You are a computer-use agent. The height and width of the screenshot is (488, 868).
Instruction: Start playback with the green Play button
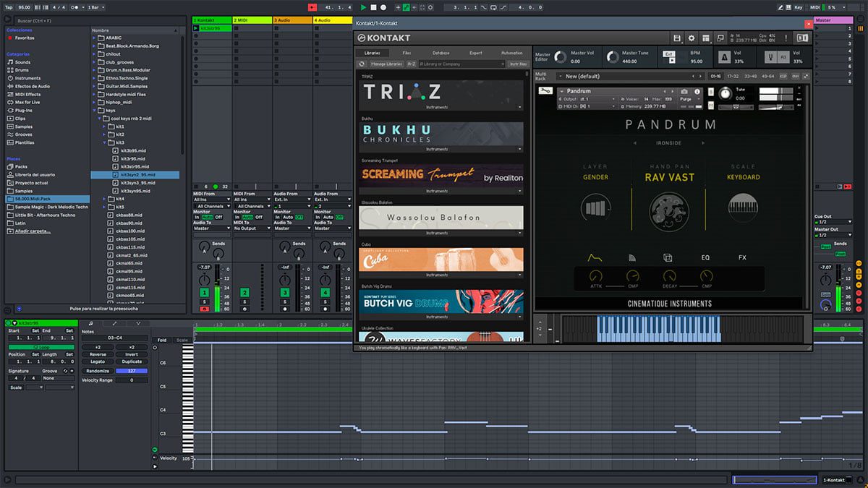[364, 7]
